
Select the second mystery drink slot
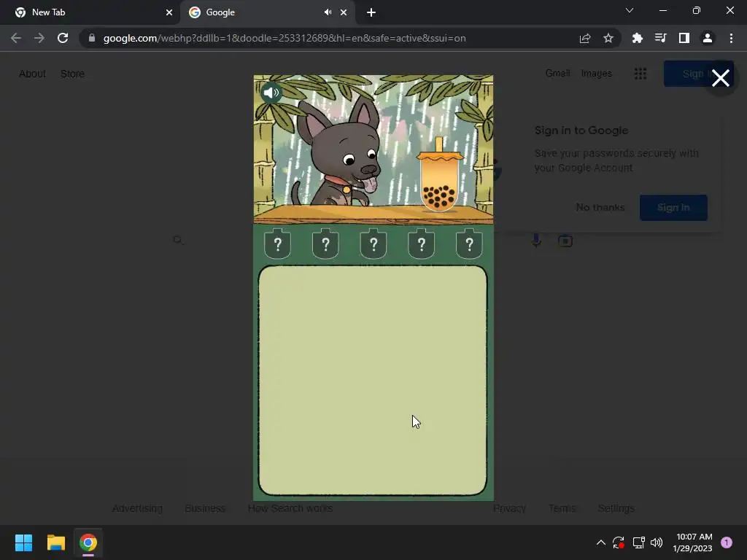[x=325, y=244]
